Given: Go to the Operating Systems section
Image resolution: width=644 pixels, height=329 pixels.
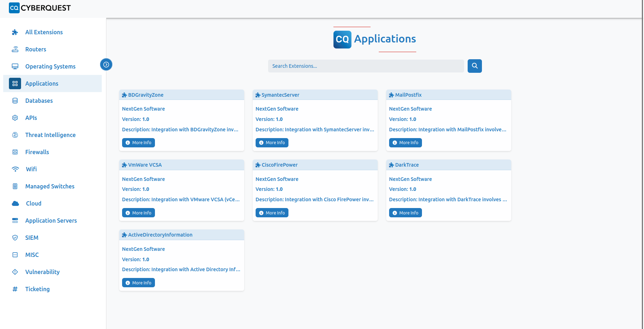Looking at the screenshot, I should 50,66.
